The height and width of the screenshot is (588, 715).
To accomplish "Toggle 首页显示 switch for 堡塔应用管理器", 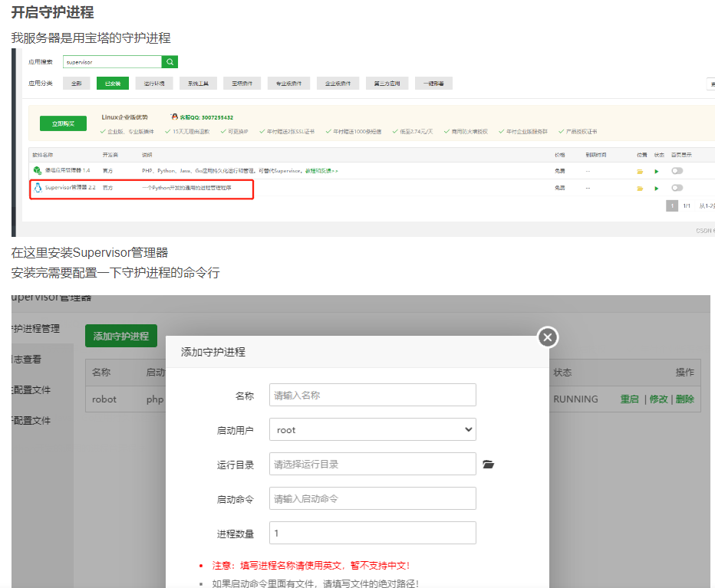I will point(677,171).
